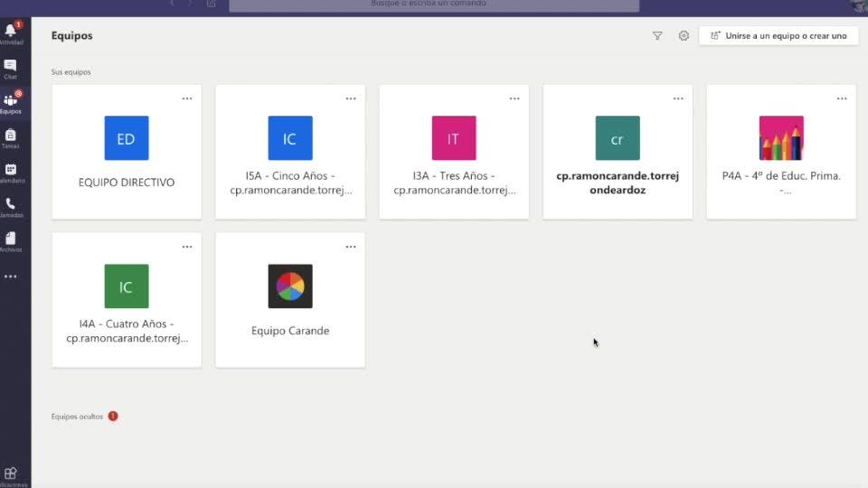Open the I5A - Cinco Años team name
Viewport: 868px width, 488px height.
(290, 183)
